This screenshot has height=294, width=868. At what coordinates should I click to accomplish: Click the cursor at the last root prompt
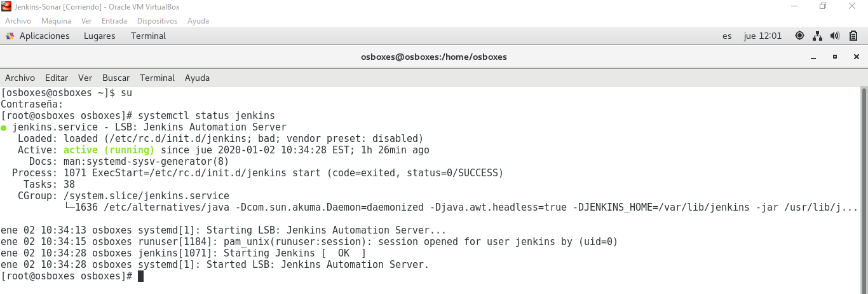pyautogui.click(x=140, y=276)
